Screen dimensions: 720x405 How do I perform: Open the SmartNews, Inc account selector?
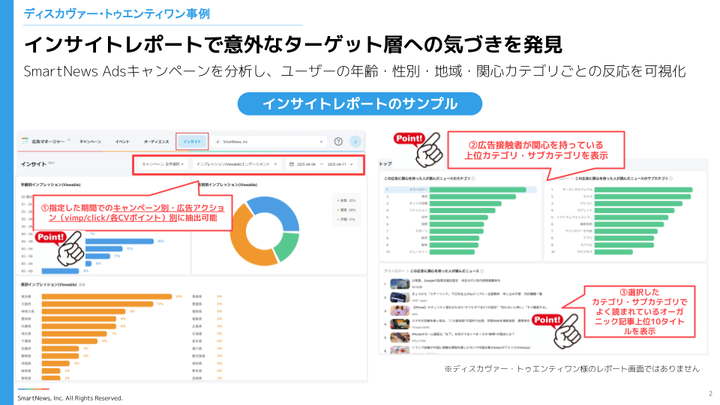click(x=270, y=142)
